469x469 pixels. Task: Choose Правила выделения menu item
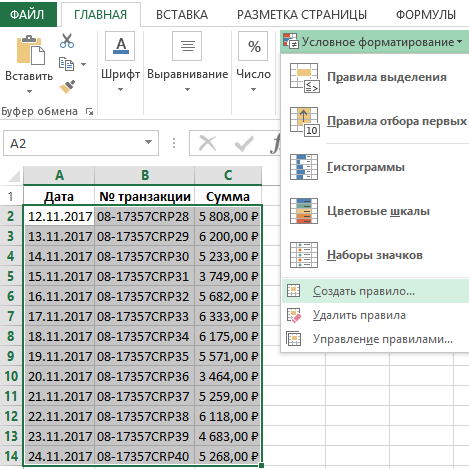pyautogui.click(x=375, y=77)
